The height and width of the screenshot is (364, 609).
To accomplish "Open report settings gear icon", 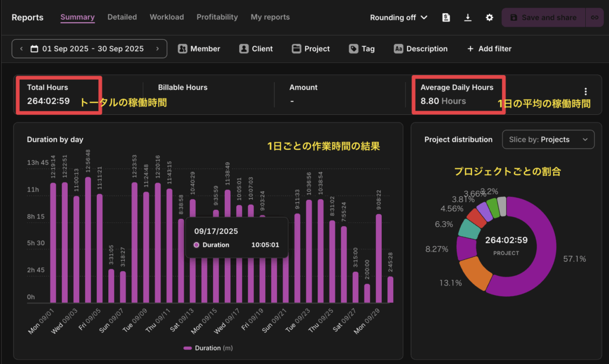I will (x=489, y=18).
